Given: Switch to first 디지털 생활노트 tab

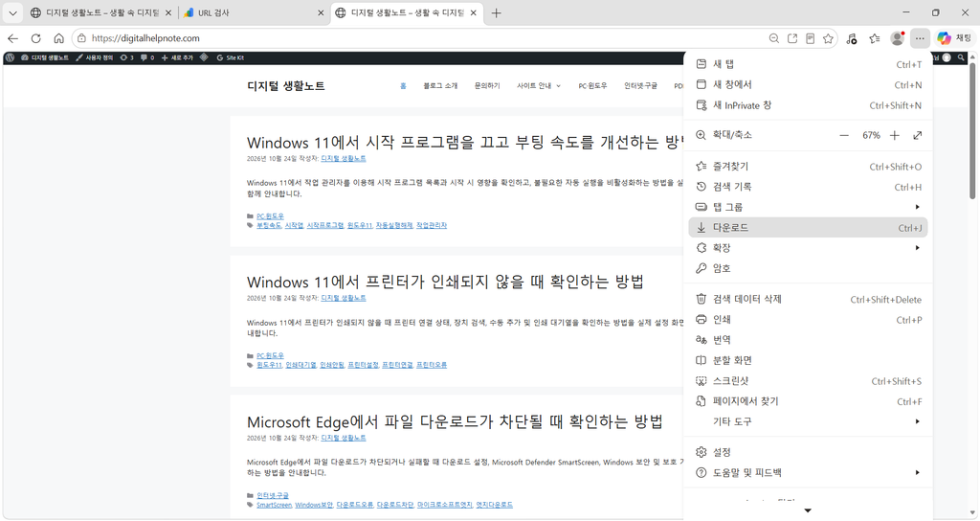Looking at the screenshot, I should [101, 12].
